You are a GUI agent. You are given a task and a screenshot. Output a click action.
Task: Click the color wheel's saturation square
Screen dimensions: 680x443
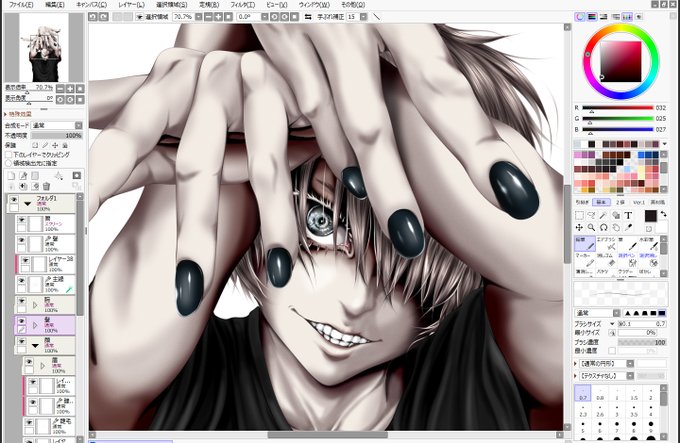click(x=621, y=62)
